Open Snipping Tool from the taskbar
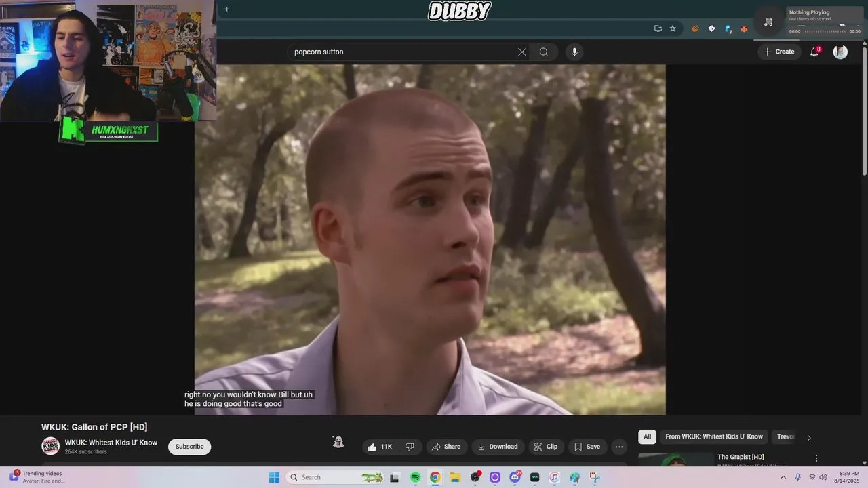Screen dimensions: 868x488 tap(595, 477)
